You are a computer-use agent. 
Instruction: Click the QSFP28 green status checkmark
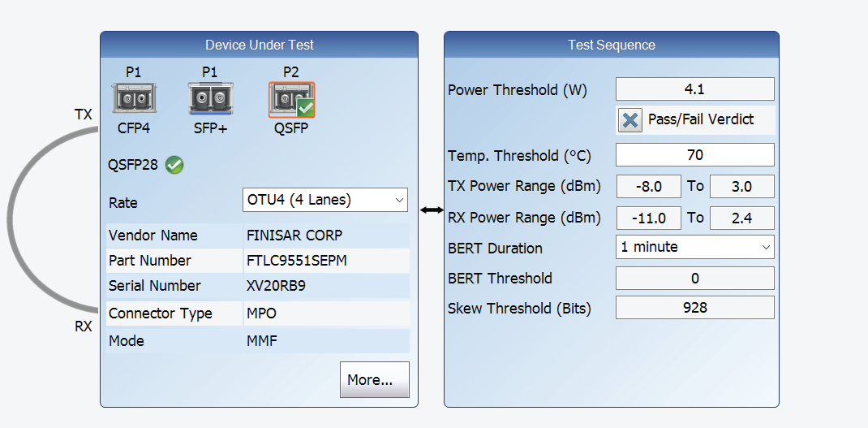click(x=174, y=165)
